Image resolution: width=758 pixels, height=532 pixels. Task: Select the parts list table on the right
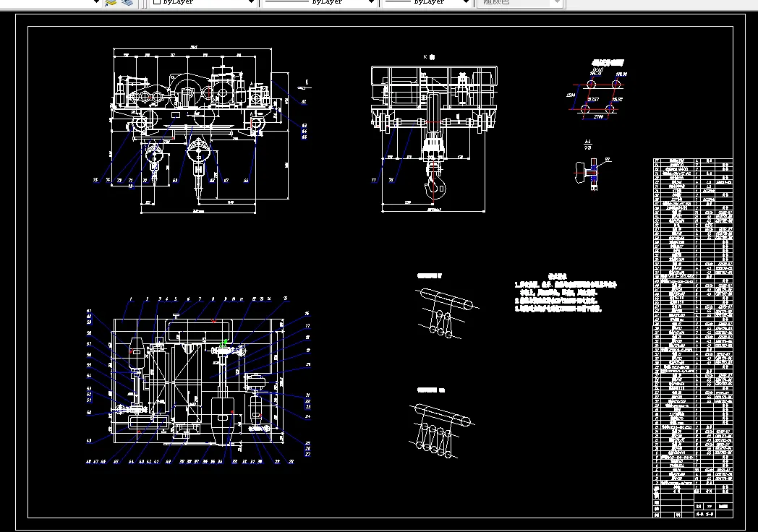point(693,338)
